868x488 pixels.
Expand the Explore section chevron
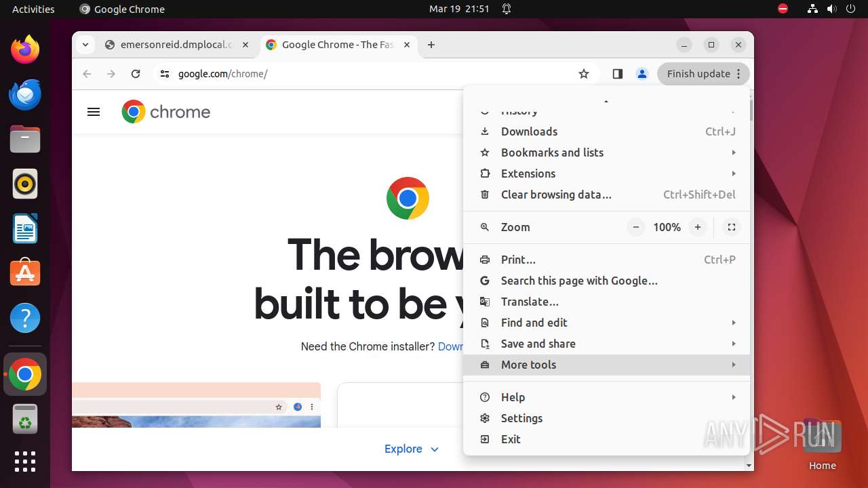(435, 449)
